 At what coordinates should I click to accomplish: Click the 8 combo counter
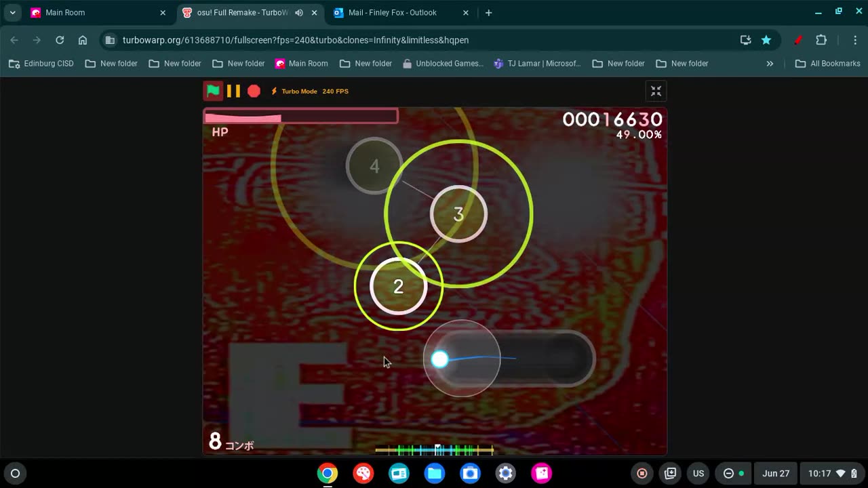231,443
